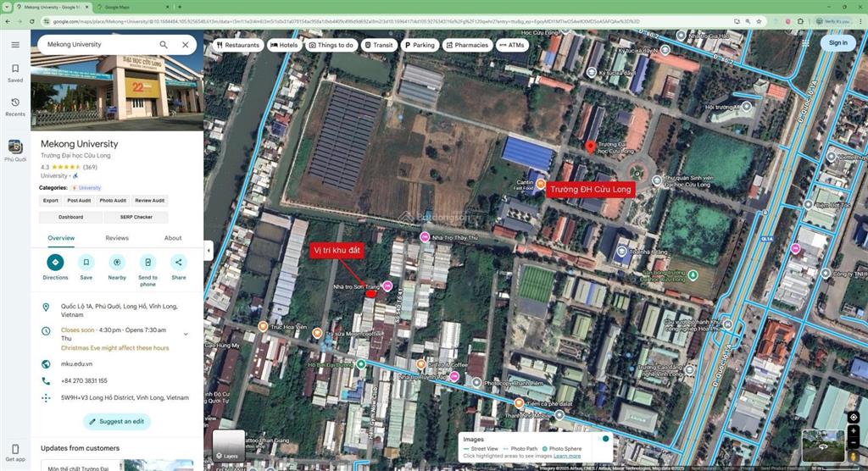The image size is (868, 471).
Task: Bookmark this page with star icon
Action: tap(759, 21)
